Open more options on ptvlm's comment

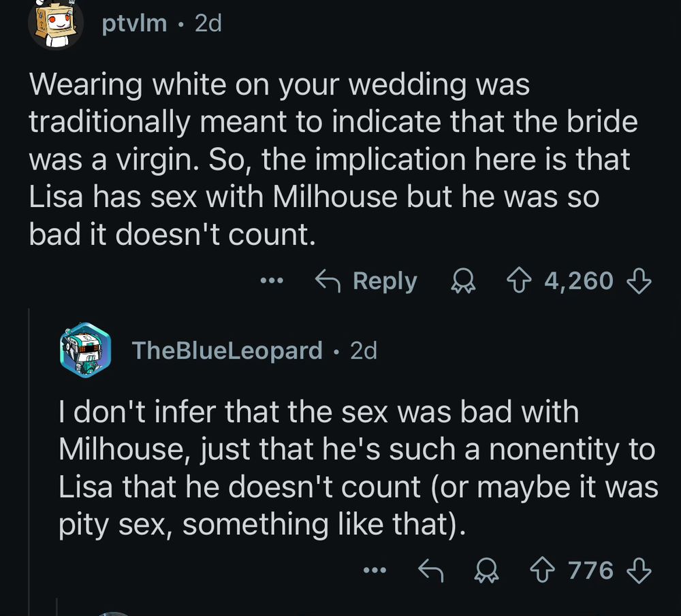tap(272, 280)
